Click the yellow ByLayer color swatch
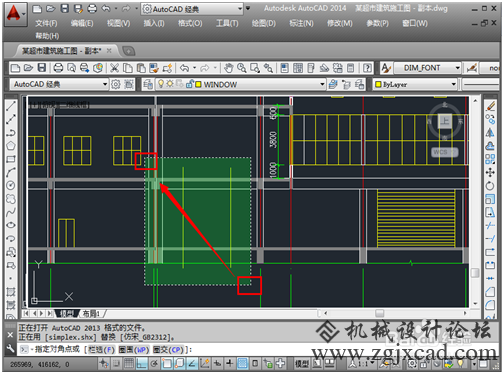 [378, 84]
